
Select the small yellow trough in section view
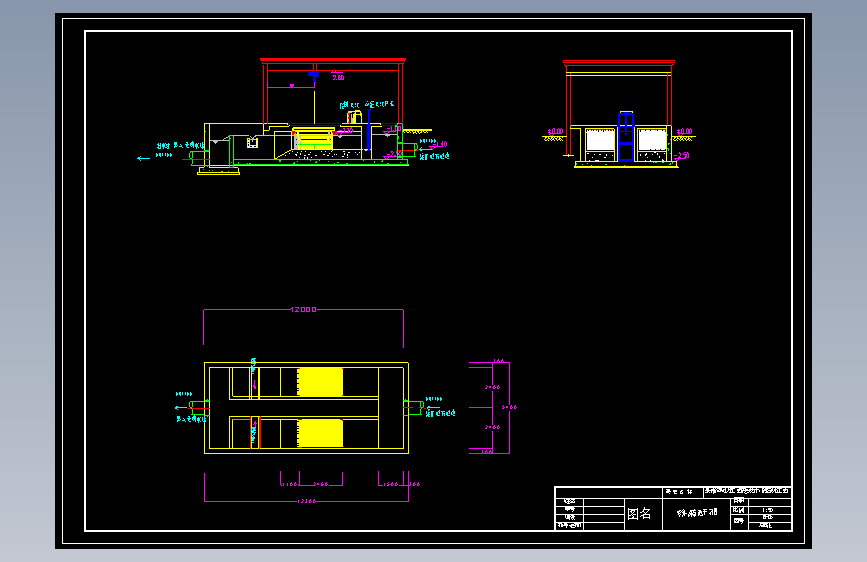click(252, 143)
